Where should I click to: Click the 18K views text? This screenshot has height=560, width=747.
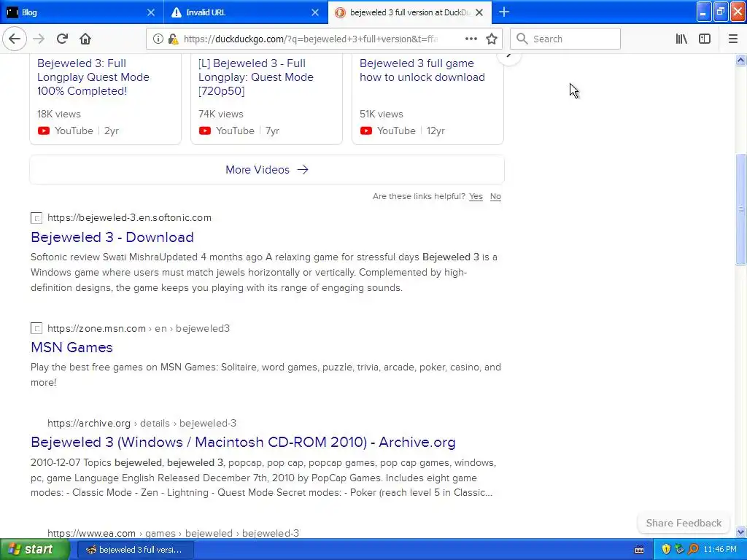[59, 114]
